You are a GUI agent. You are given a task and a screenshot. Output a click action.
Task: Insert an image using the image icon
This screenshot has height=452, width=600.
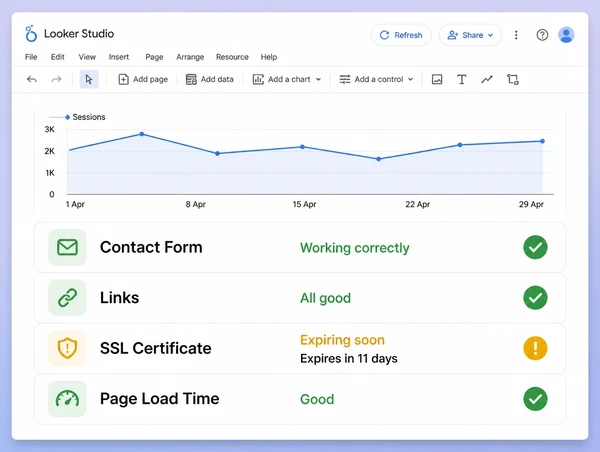437,79
